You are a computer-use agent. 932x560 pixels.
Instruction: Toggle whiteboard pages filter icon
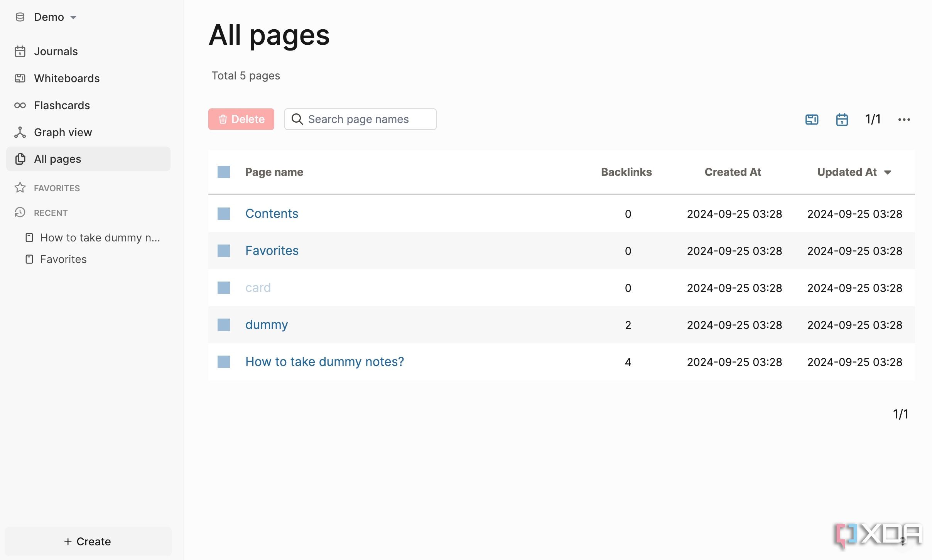point(812,120)
